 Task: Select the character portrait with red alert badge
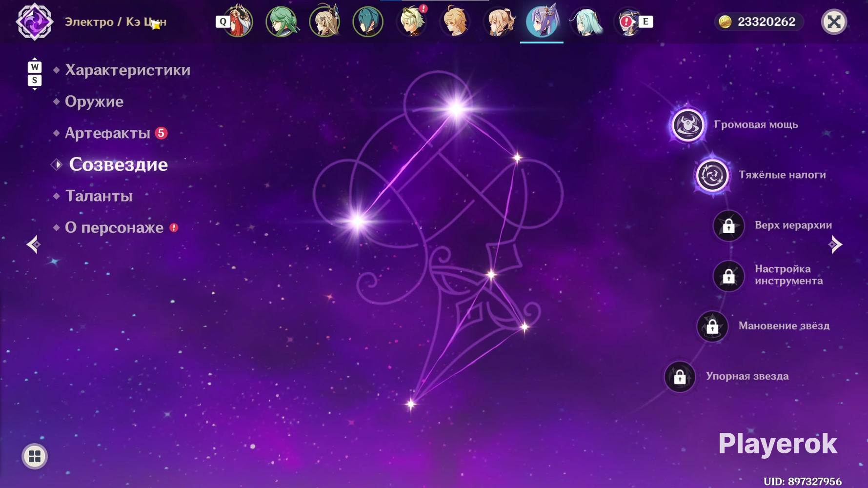click(412, 21)
